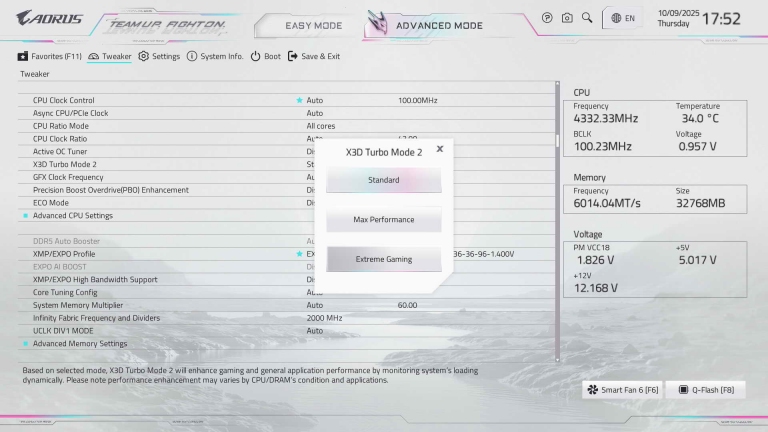Open the EN language selector
The height and width of the screenshot is (432, 768).
pyautogui.click(x=622, y=18)
